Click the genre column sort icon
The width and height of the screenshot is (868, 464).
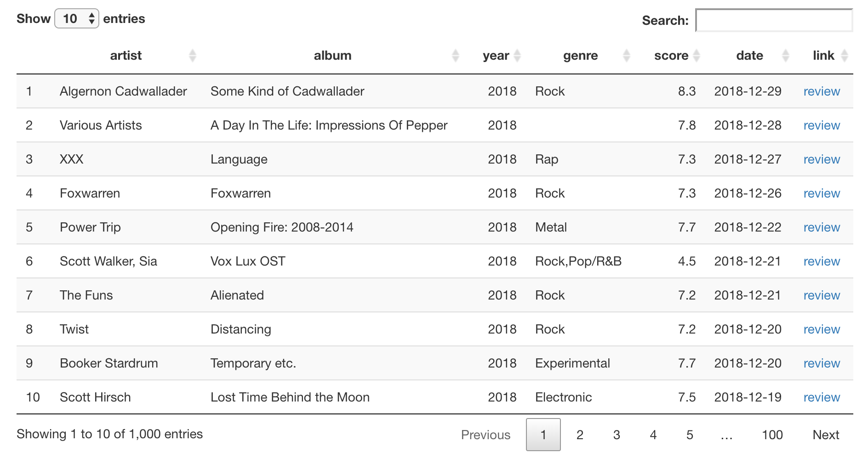(626, 56)
